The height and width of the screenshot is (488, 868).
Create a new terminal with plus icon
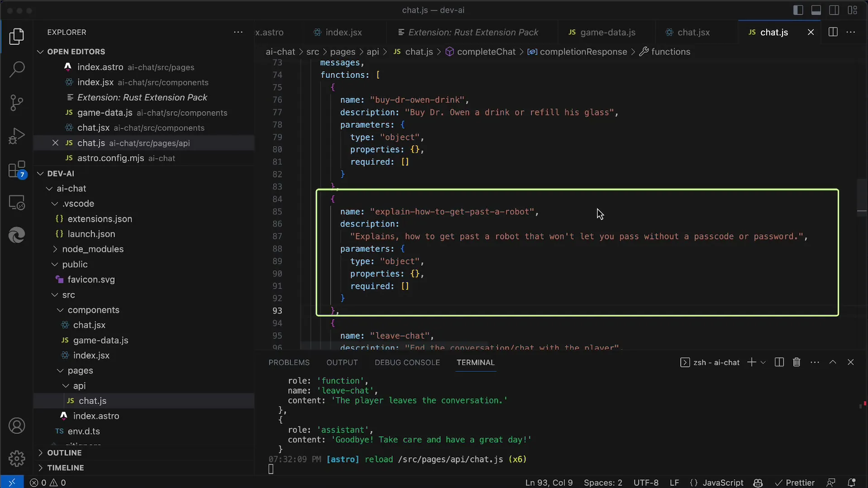pos(751,362)
